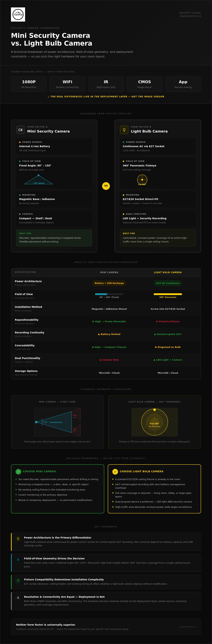
Task: Click "Compact — Shelf / Desk" chassis text
Action: point(36,219)
